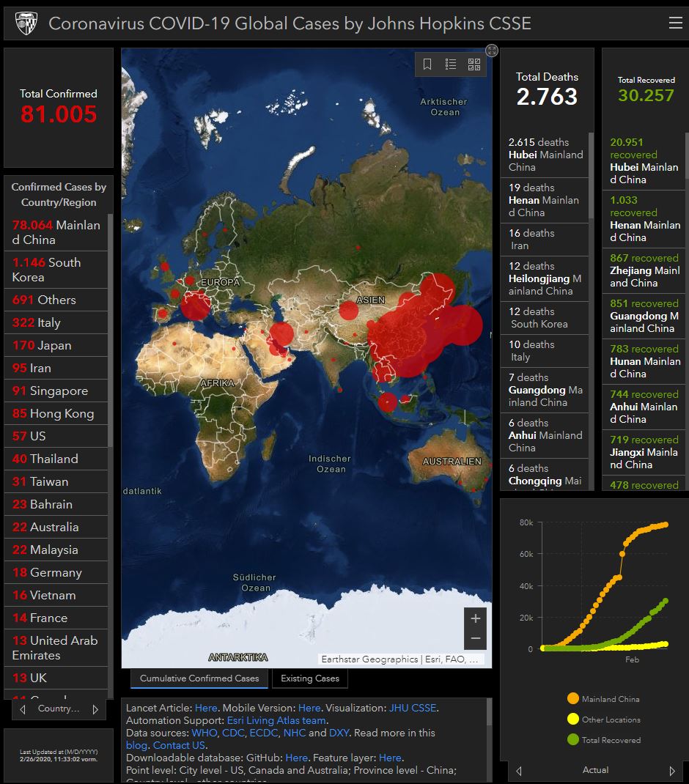Image resolution: width=689 pixels, height=784 pixels.
Task: Open the Feature layer Here link
Action: (x=390, y=758)
